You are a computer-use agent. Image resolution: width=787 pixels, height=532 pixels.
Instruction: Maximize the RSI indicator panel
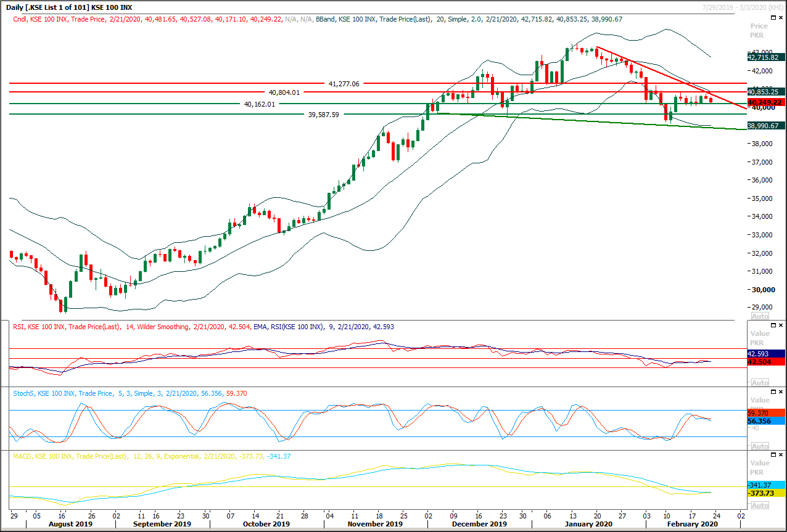773,325
